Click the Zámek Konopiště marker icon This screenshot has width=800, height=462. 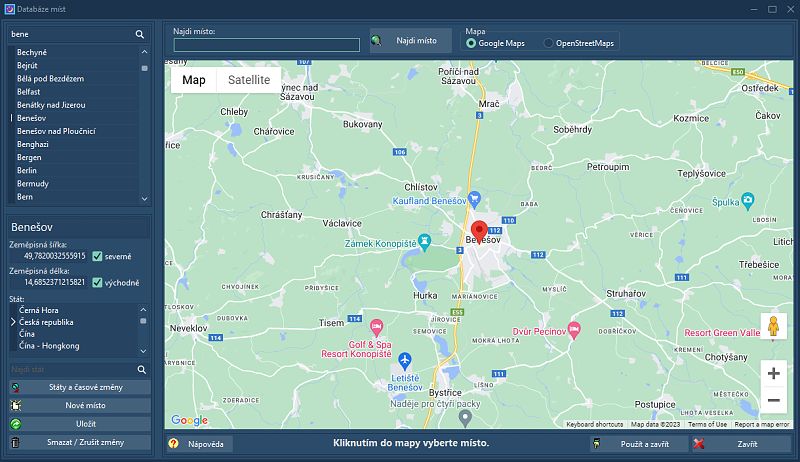(425, 241)
